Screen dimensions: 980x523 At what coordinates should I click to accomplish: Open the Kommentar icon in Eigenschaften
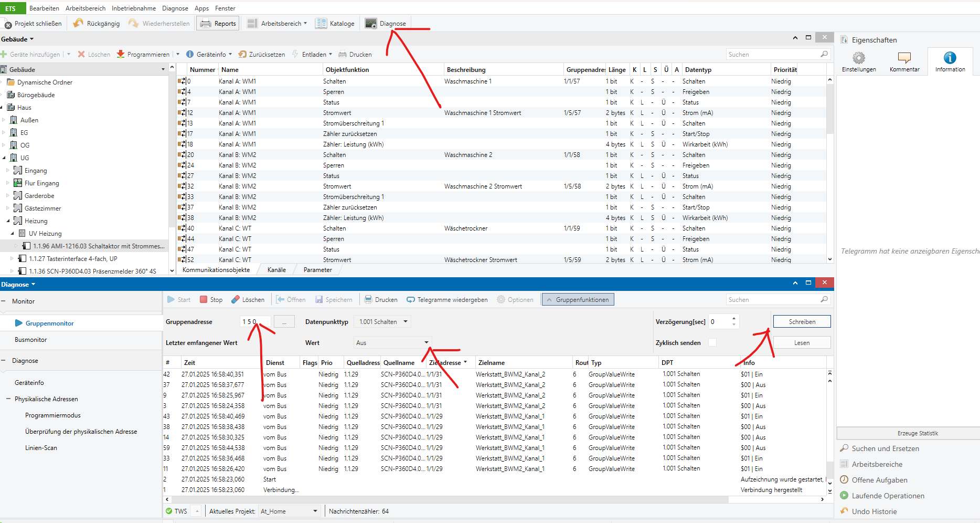coord(904,58)
